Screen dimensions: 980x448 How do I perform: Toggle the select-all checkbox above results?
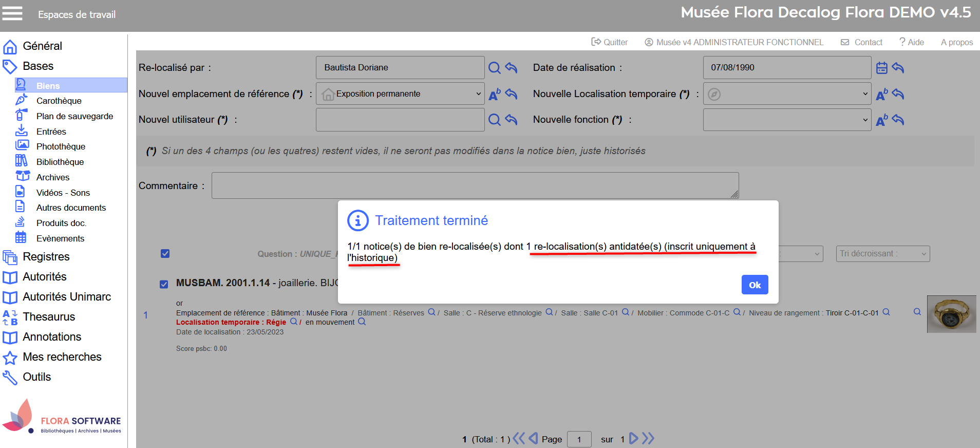tap(165, 253)
